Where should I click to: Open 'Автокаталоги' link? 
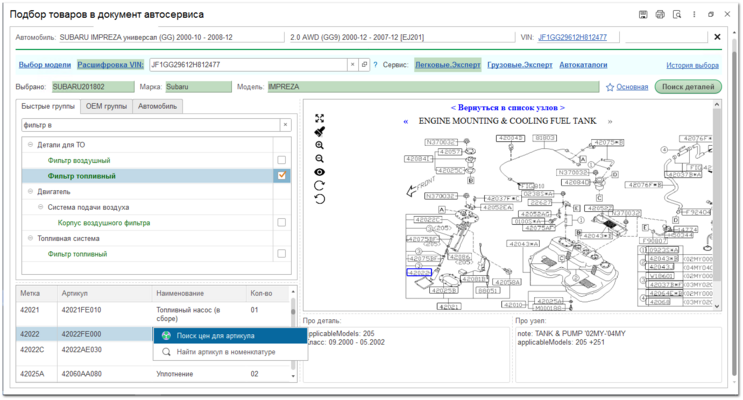[x=583, y=65]
